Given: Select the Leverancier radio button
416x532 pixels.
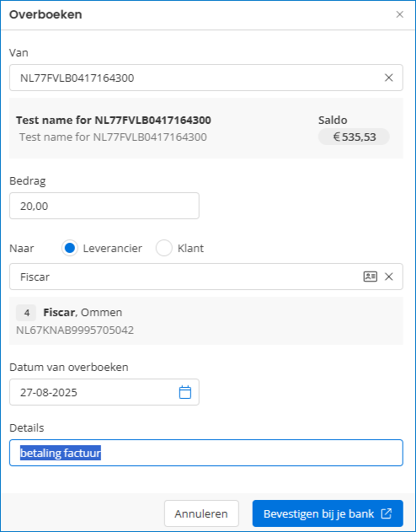Looking at the screenshot, I should 70,248.
